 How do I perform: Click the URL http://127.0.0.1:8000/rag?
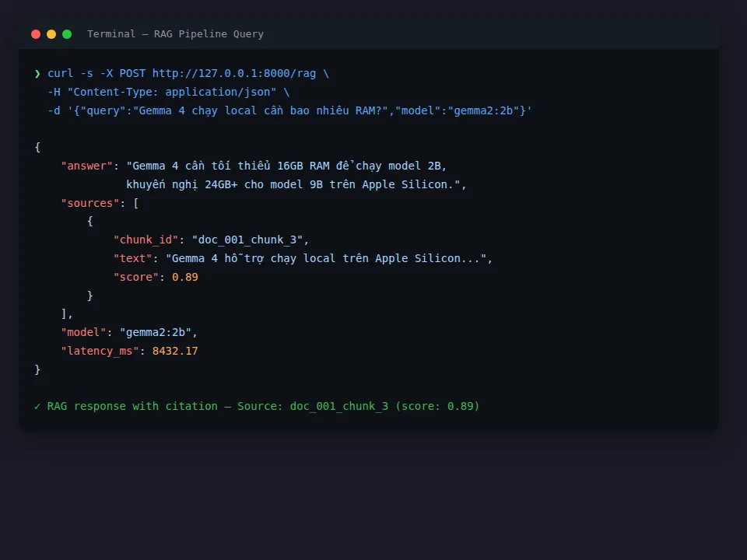(x=234, y=73)
